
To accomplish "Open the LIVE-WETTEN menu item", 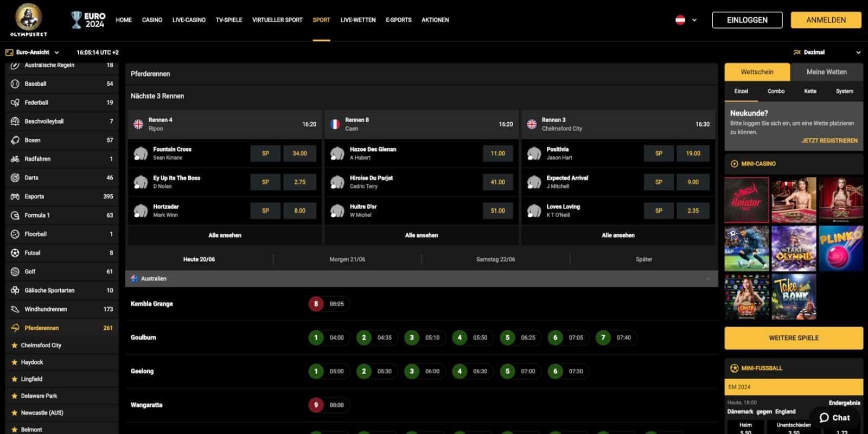I will tap(358, 20).
